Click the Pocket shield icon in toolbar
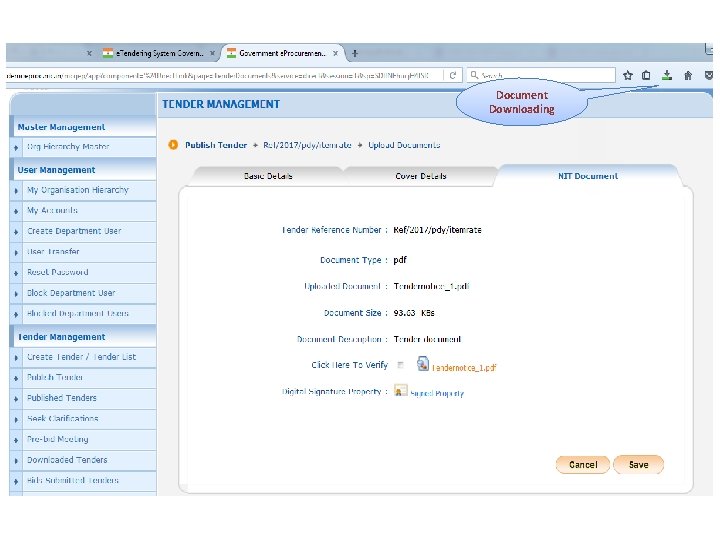The height and width of the screenshot is (540, 720). pos(709,75)
